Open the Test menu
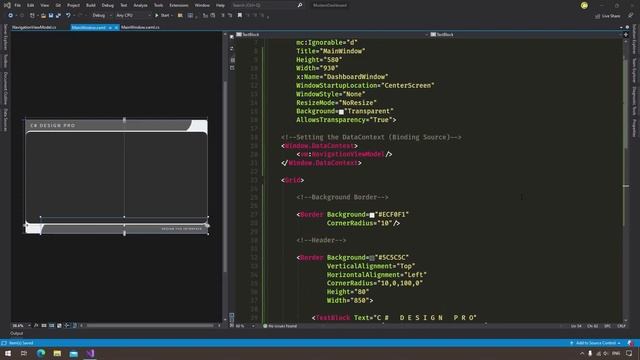 (124, 5)
